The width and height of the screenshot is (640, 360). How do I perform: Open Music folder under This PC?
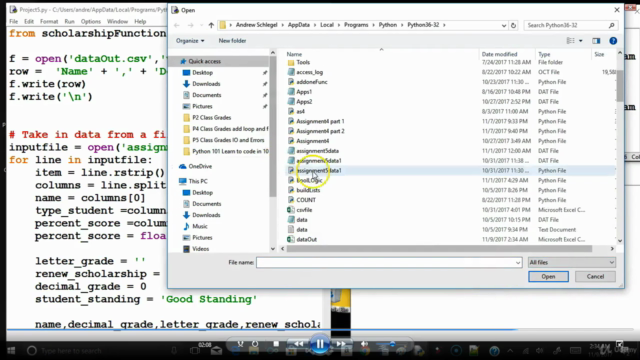[x=200, y=226]
